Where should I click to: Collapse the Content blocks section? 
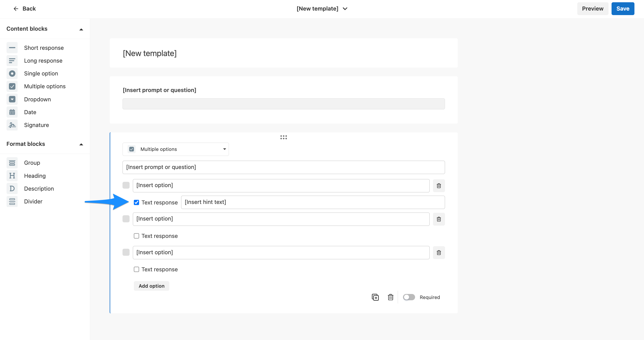click(81, 29)
